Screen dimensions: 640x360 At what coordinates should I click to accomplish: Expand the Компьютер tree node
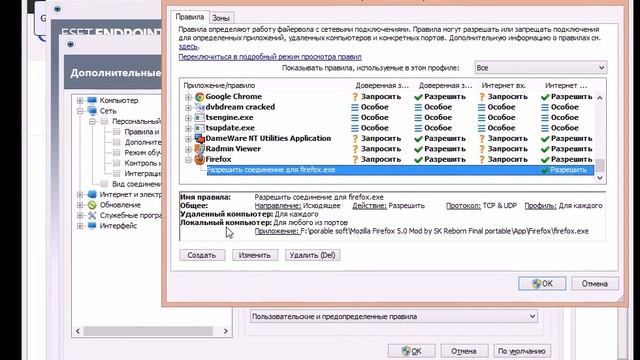(x=80, y=100)
